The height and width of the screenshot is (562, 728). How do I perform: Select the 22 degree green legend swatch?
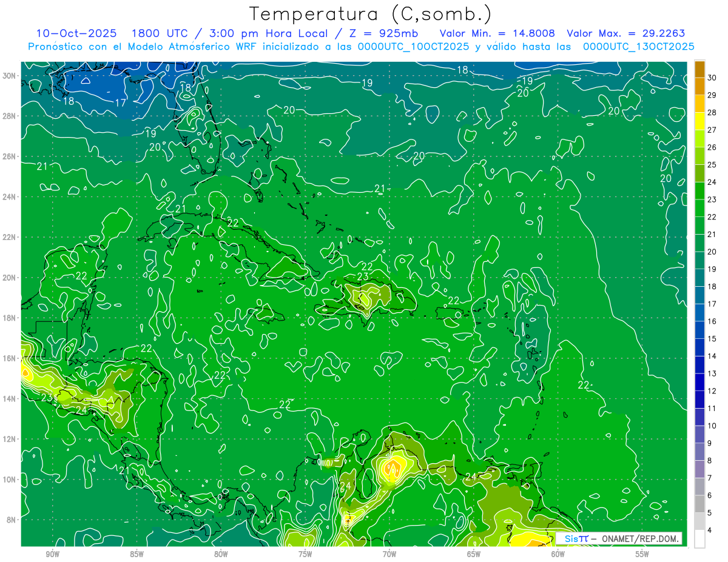[699, 209]
